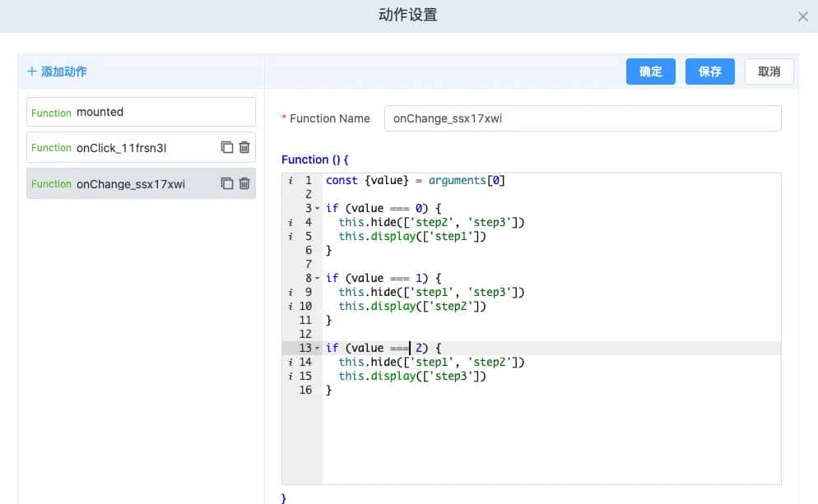Viewport: 818px width, 504px height.
Task: Close the 动作设置 dialog
Action: point(803,16)
